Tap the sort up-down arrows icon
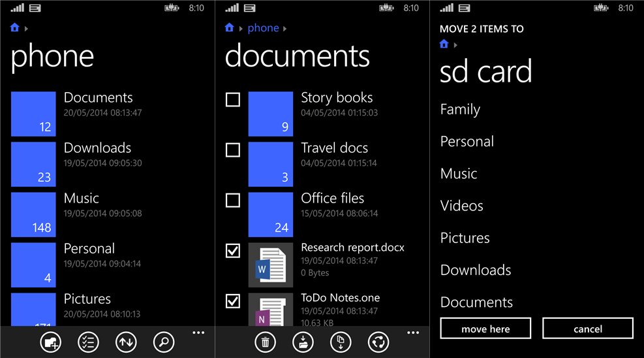Screen dimensions: 644x358 click(x=126, y=342)
